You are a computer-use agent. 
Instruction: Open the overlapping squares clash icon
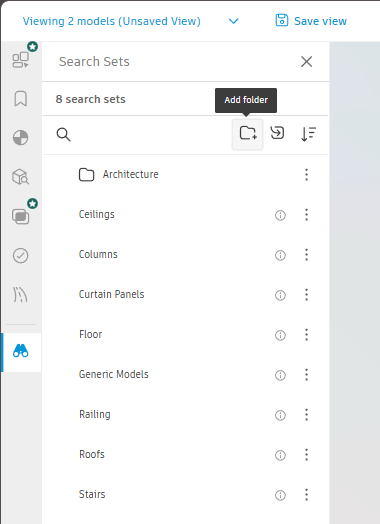pyautogui.click(x=21, y=216)
